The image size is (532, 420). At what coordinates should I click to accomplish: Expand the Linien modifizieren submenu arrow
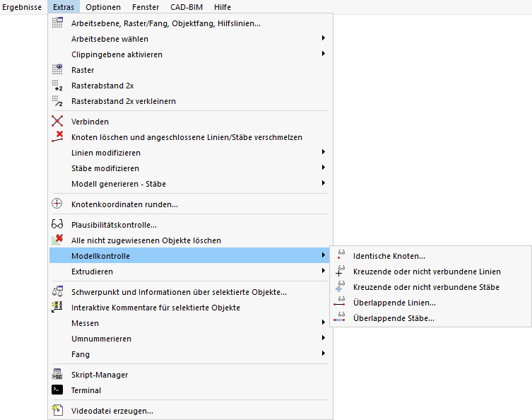pyautogui.click(x=324, y=152)
